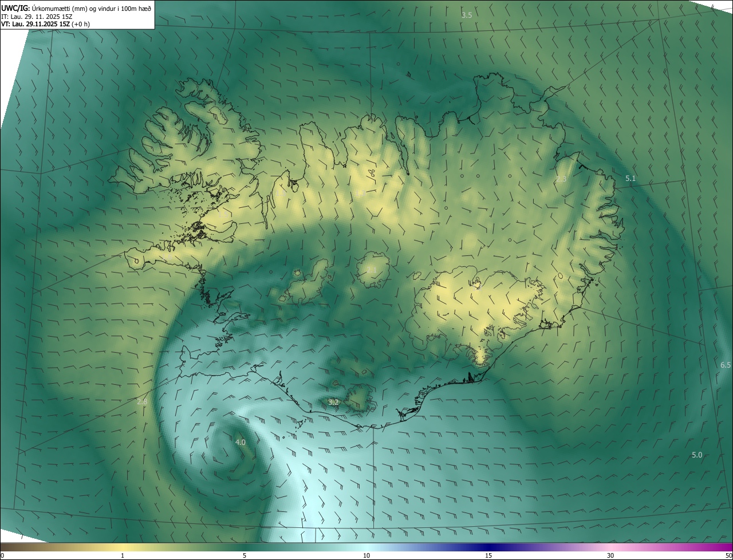
Task: Click the 6.5 value on the map
Action: coord(726,365)
